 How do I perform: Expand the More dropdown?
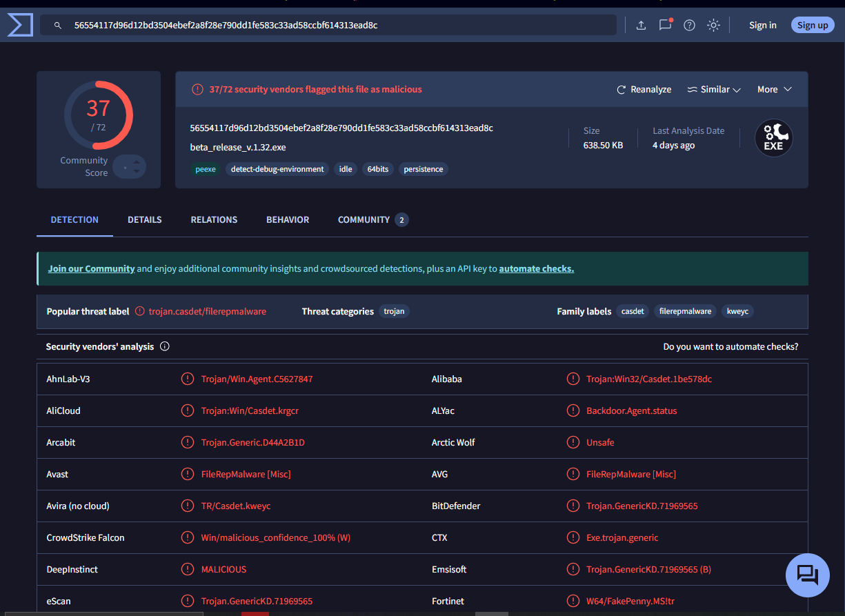774,90
